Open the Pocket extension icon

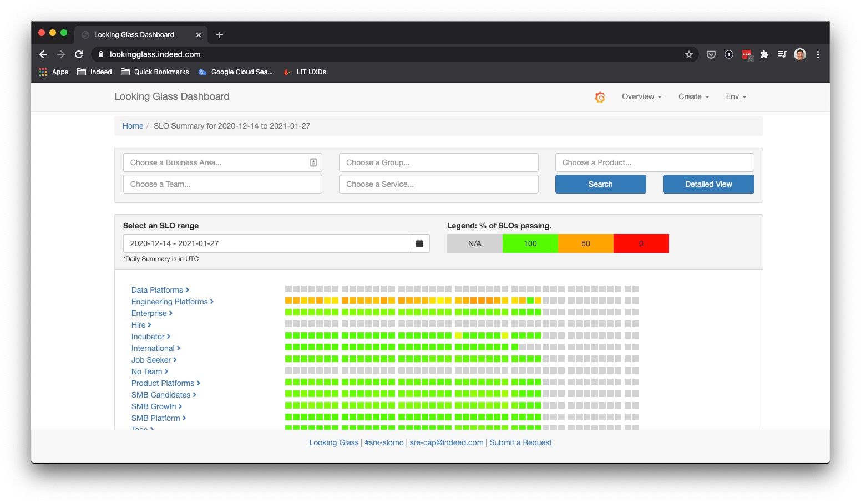(711, 54)
